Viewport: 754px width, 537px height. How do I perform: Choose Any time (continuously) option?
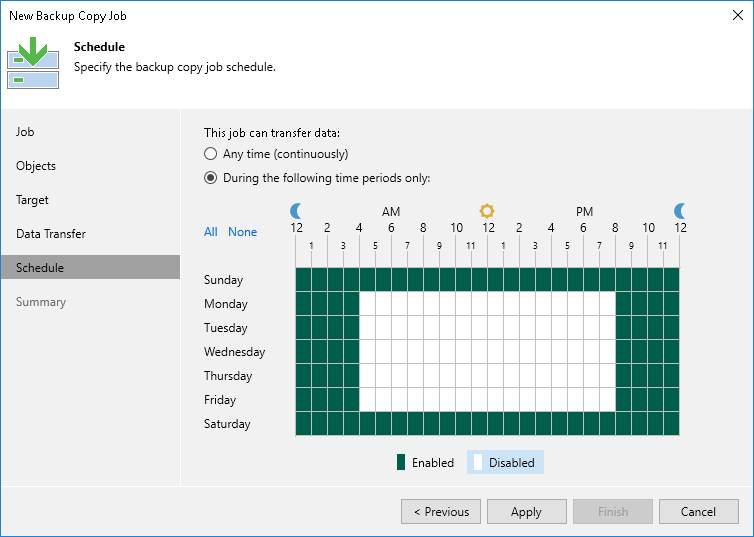[210, 154]
